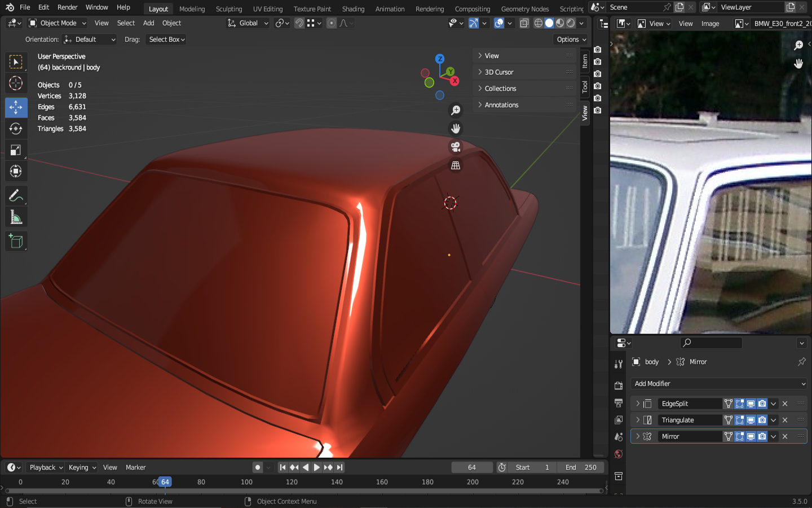Open the viewport Select menu
Viewport: 812px width, 508px height.
(x=126, y=23)
